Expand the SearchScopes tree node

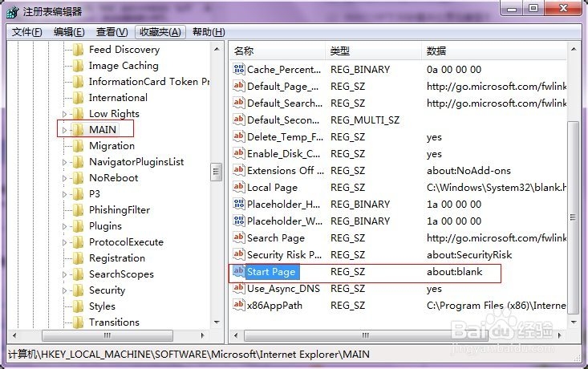(x=64, y=274)
